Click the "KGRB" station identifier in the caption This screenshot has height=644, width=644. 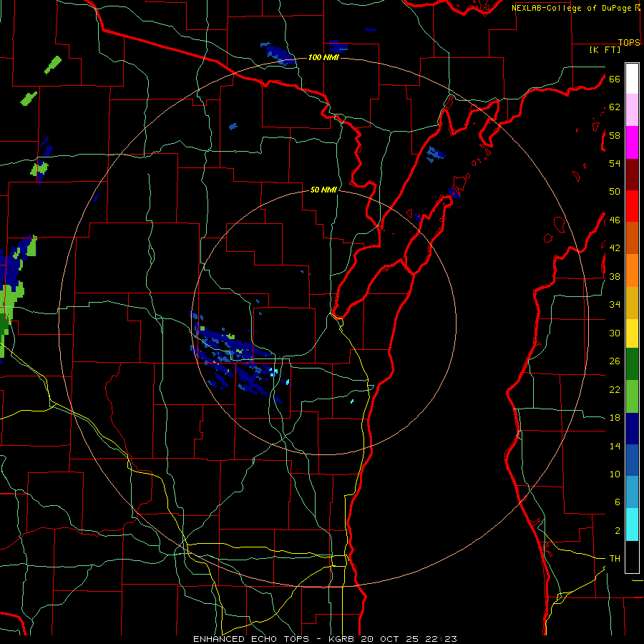pos(341,639)
